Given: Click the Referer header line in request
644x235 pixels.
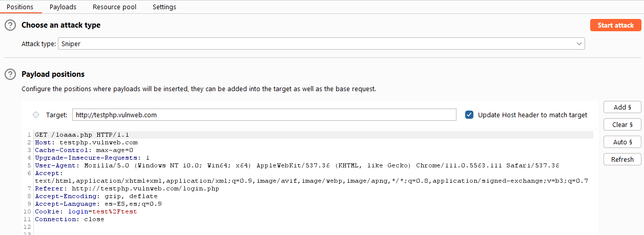Looking at the screenshot, I should [127, 188].
